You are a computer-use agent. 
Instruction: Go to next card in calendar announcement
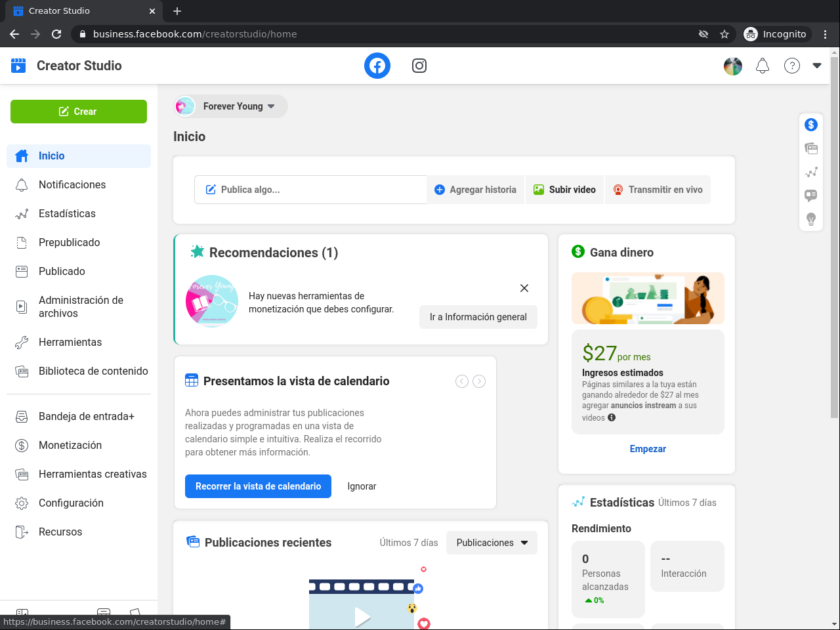479,381
